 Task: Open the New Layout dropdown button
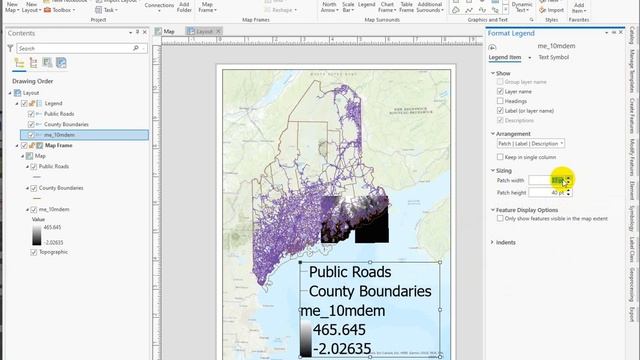point(31,7)
